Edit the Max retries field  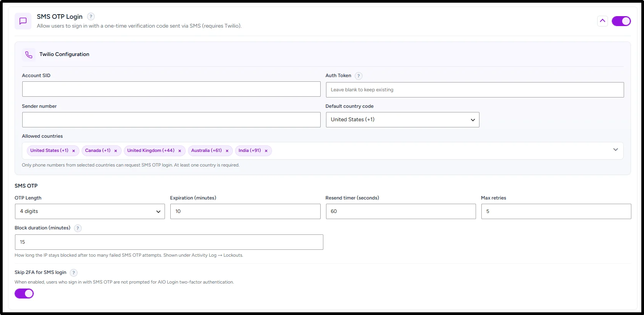(x=556, y=211)
